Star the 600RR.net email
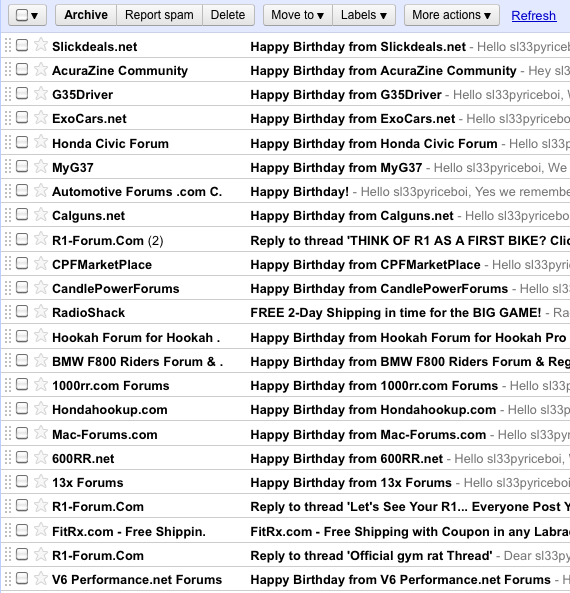Screen dimensions: 570x593 [40, 457]
